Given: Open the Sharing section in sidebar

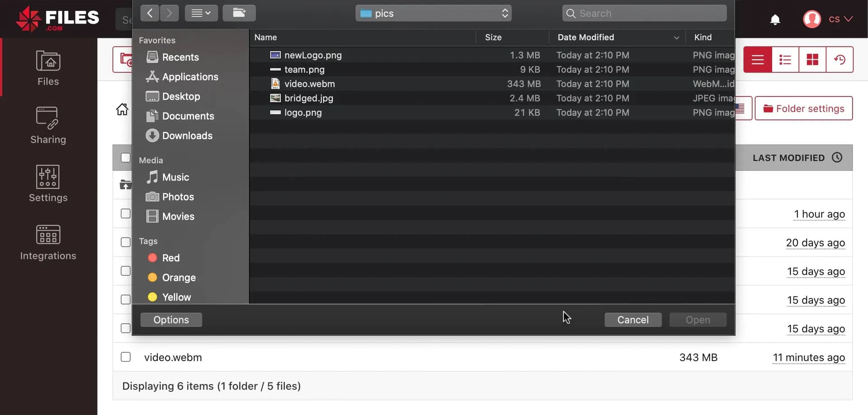Looking at the screenshot, I should [48, 126].
